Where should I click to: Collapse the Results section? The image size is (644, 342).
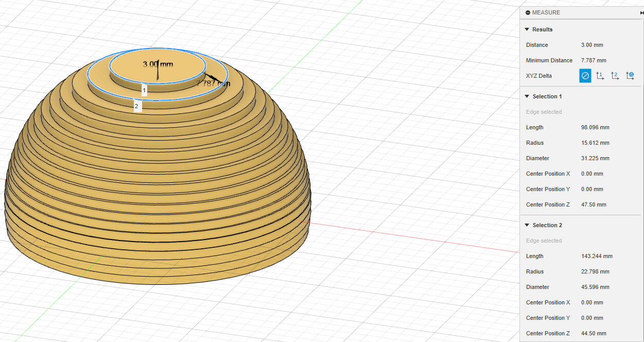[527, 29]
